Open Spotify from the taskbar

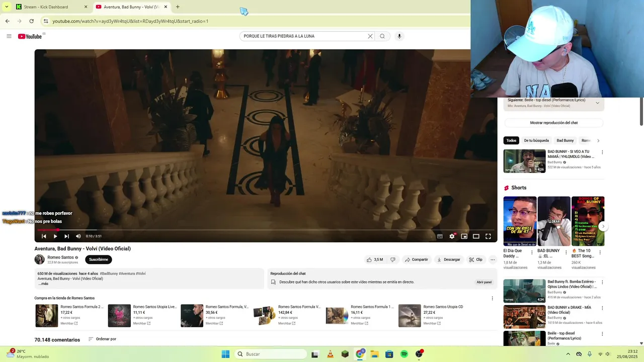(404, 354)
